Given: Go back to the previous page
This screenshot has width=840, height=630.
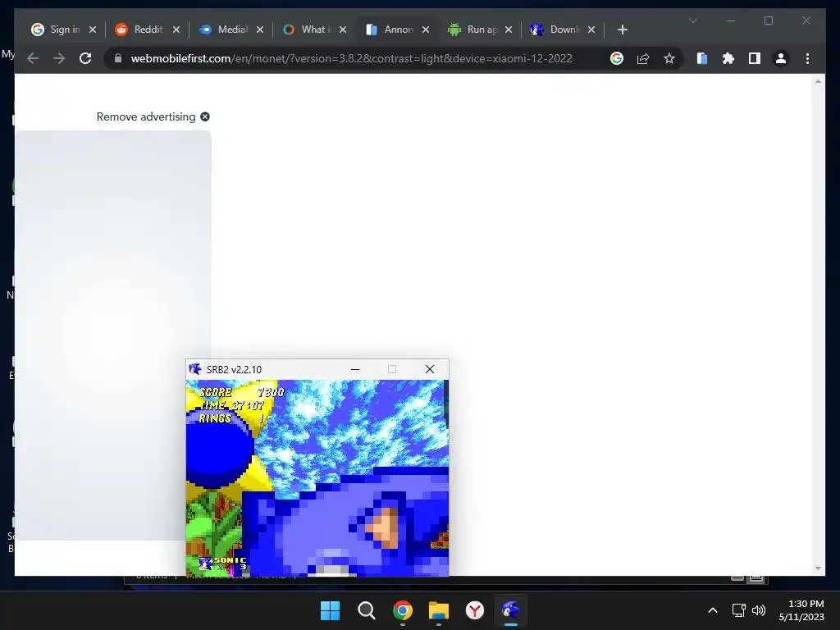Looking at the screenshot, I should 33,58.
